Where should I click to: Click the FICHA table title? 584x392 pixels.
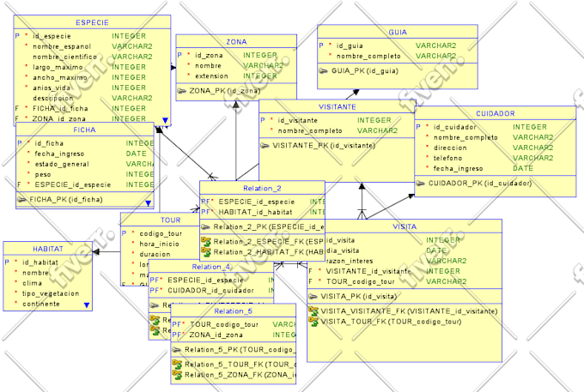[x=84, y=130]
